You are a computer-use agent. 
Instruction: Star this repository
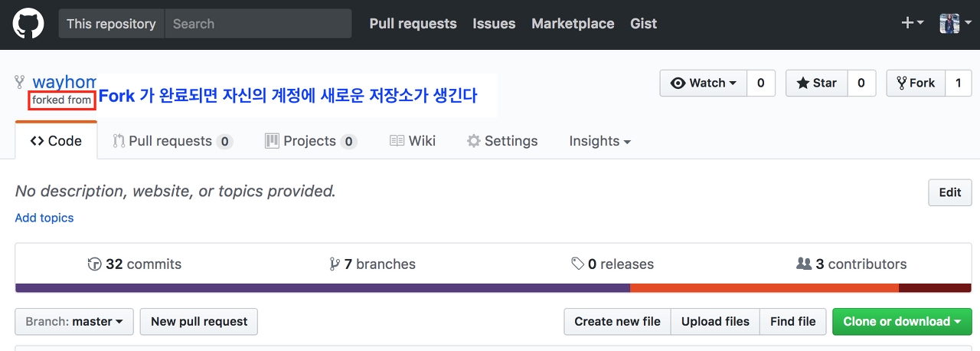817,83
